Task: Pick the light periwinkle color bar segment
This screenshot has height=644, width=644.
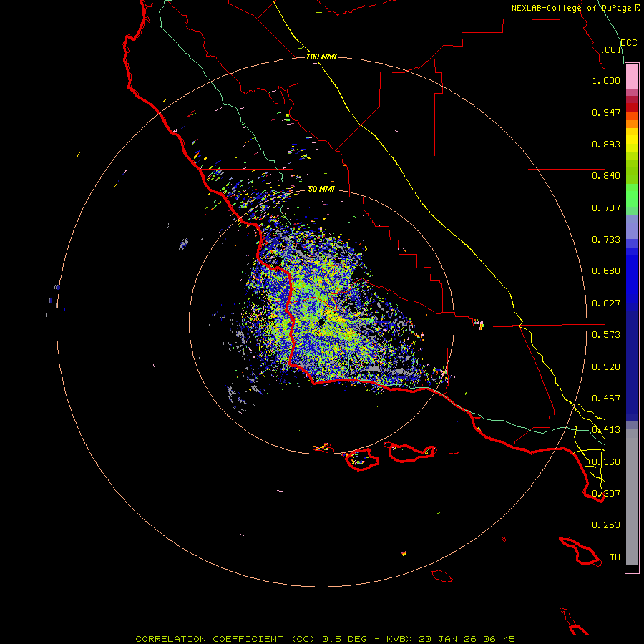Action: click(632, 227)
